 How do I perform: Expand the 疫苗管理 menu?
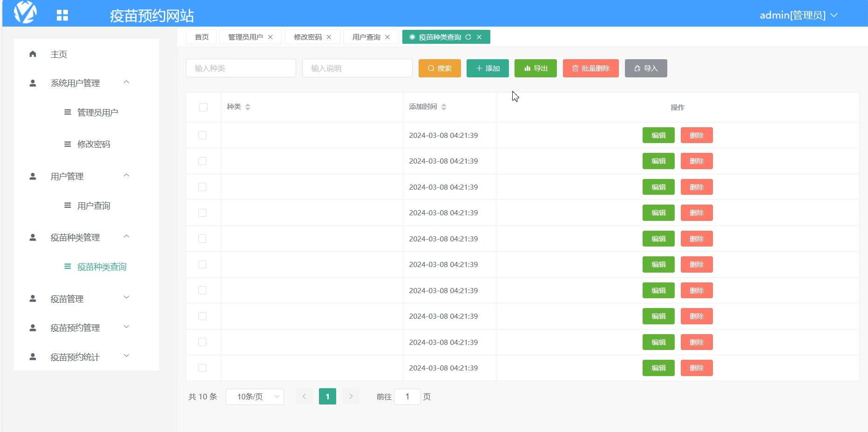[126, 297]
